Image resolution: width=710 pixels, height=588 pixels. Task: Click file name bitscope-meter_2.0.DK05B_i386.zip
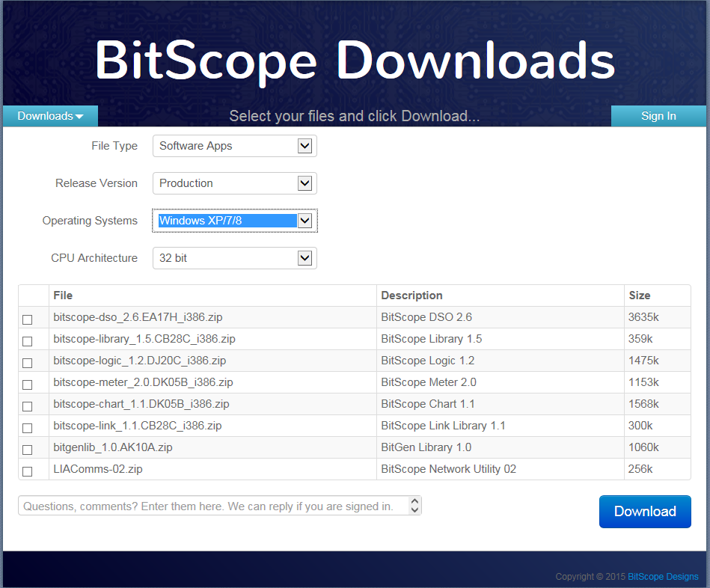click(x=143, y=382)
